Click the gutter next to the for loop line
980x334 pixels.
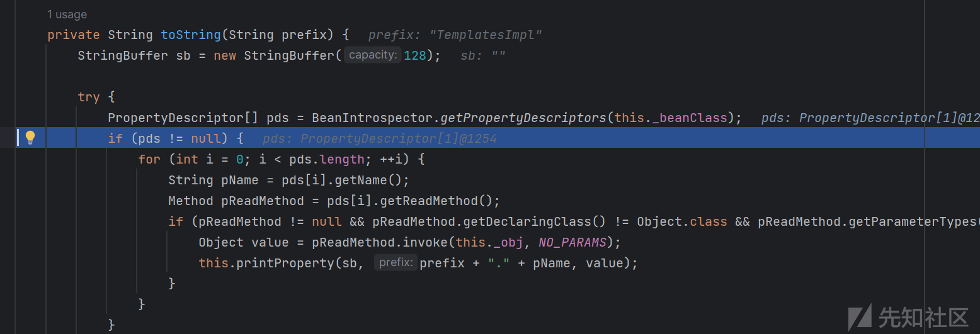point(30,159)
